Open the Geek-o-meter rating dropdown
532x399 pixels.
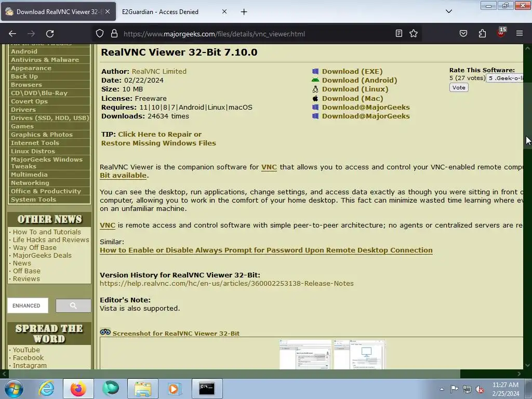504,78
